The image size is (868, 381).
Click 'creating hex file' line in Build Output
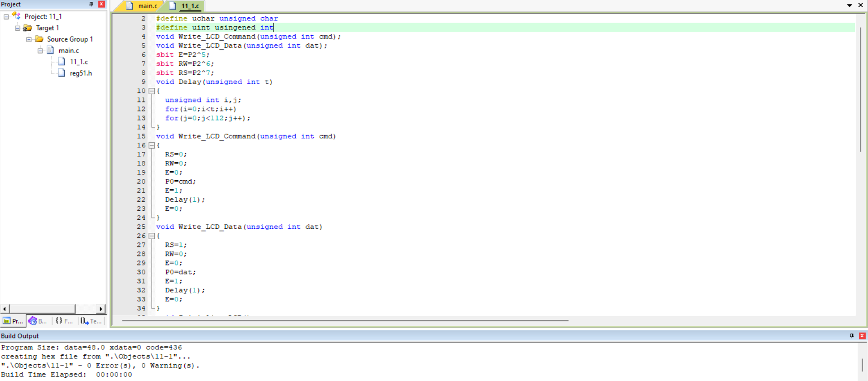(x=96, y=357)
